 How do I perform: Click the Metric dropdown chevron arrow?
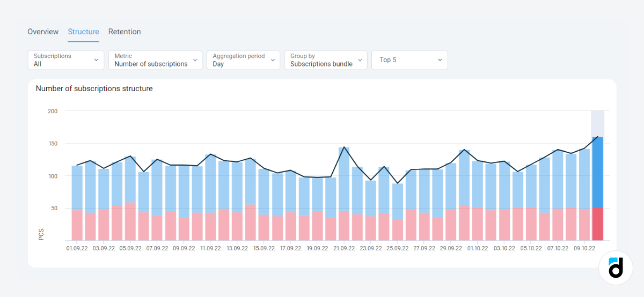pos(194,60)
